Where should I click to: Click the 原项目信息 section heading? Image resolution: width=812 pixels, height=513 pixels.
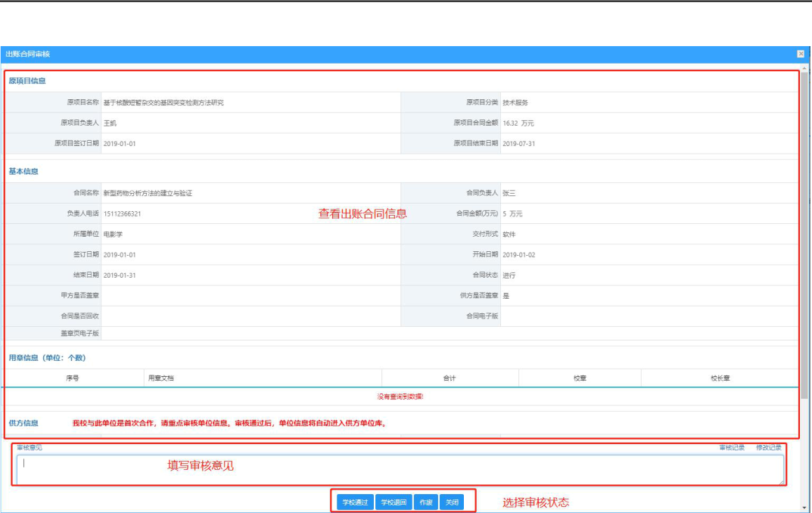[27, 81]
